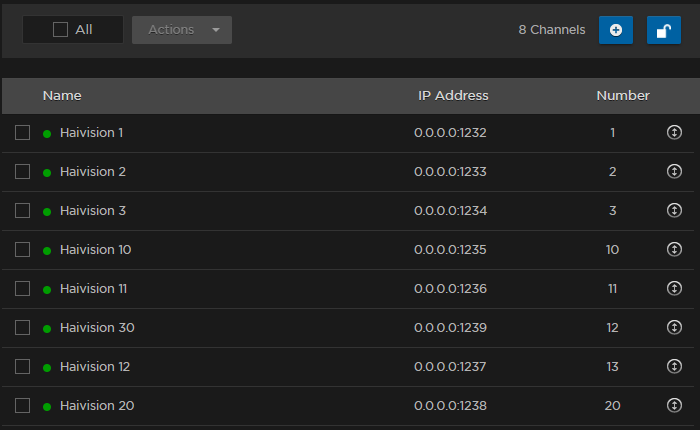Click IP address 0.0.0.0:1237
This screenshot has height=430, width=700.
450,366
